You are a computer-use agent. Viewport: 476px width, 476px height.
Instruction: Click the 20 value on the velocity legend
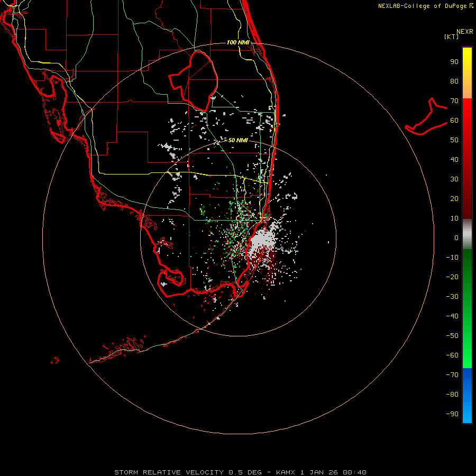click(x=454, y=198)
